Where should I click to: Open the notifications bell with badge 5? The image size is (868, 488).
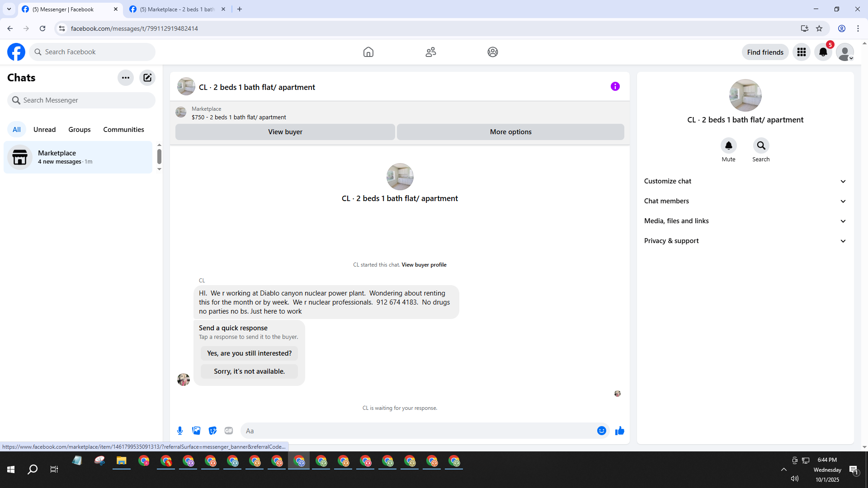point(823,52)
